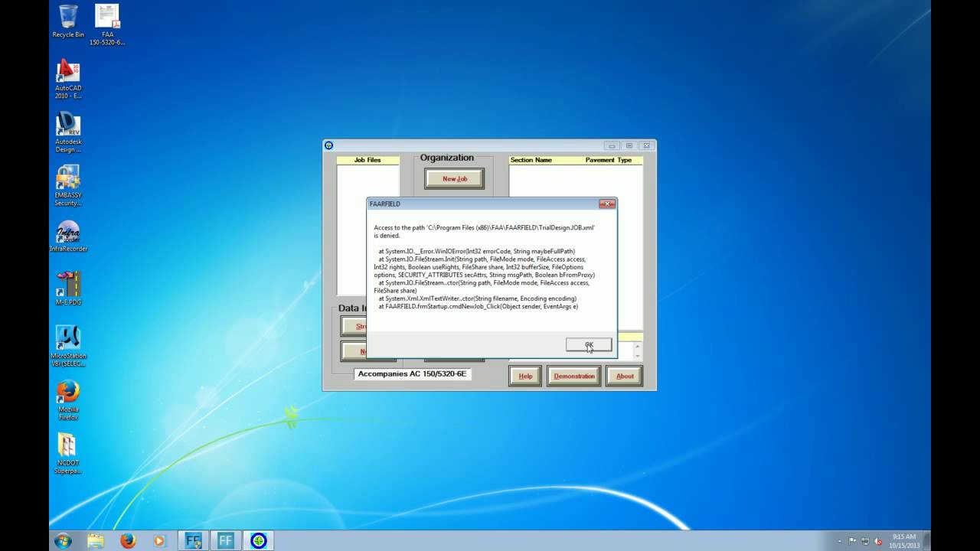Click the New Job button
980x551 pixels.
coord(455,178)
